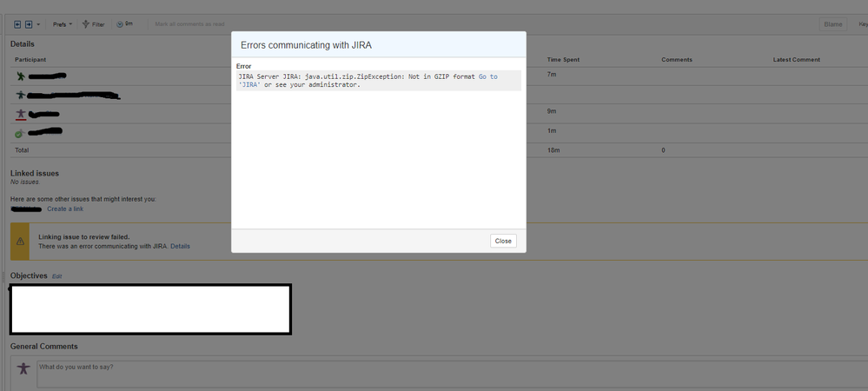Open the Details link in the warning banner
868x391 pixels.
pos(180,246)
